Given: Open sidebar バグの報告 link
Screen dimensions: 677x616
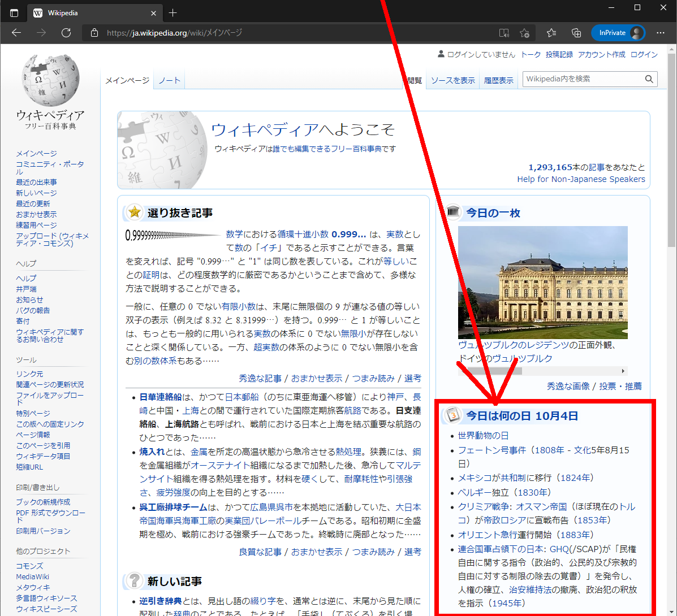Looking at the screenshot, I should coord(33,310).
